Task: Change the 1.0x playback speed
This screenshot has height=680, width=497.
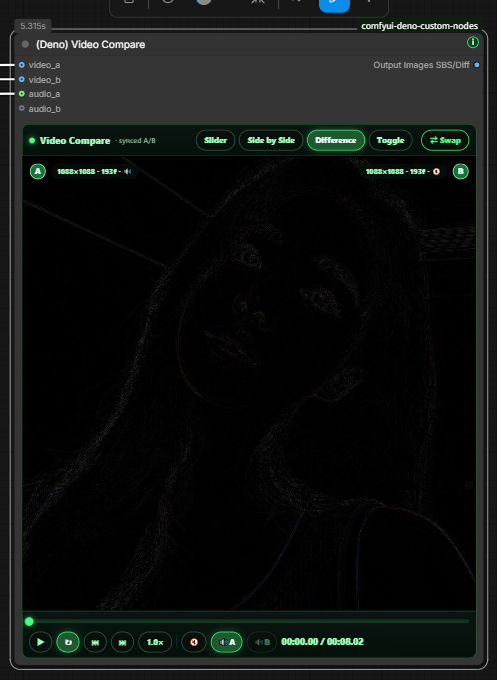Action: [x=155, y=642]
